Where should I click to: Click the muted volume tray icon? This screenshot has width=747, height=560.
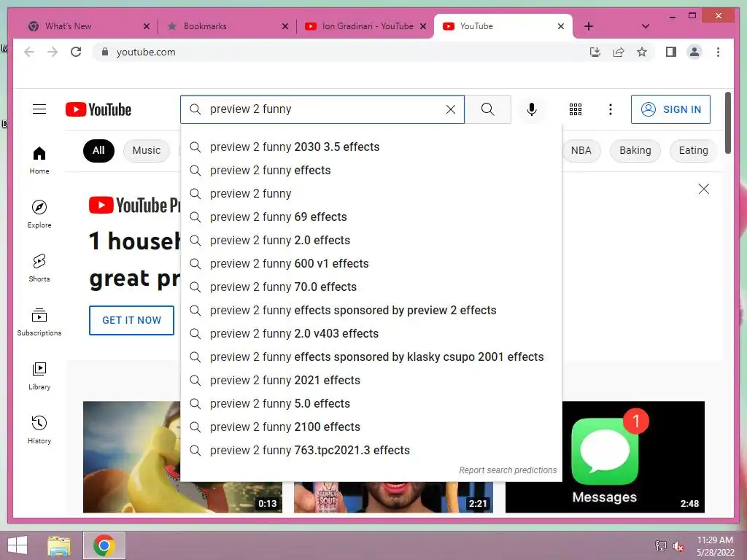pyautogui.click(x=678, y=546)
